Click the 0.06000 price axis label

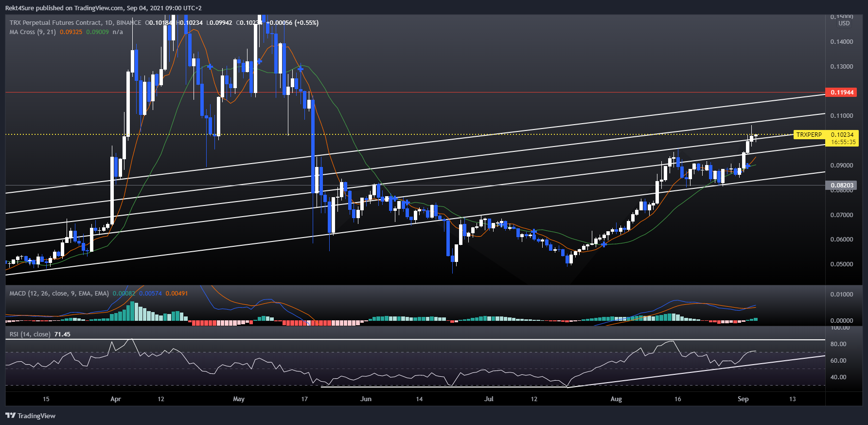pyautogui.click(x=842, y=240)
